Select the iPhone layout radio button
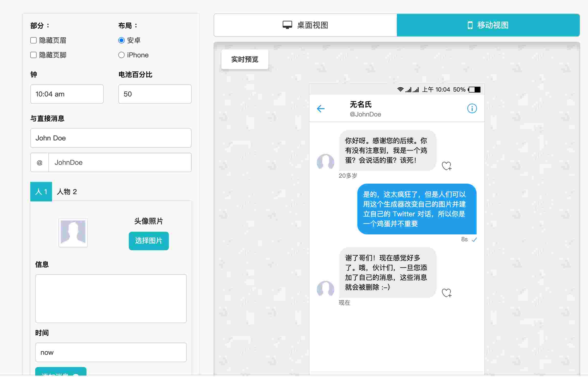The image size is (588, 377). pos(121,55)
